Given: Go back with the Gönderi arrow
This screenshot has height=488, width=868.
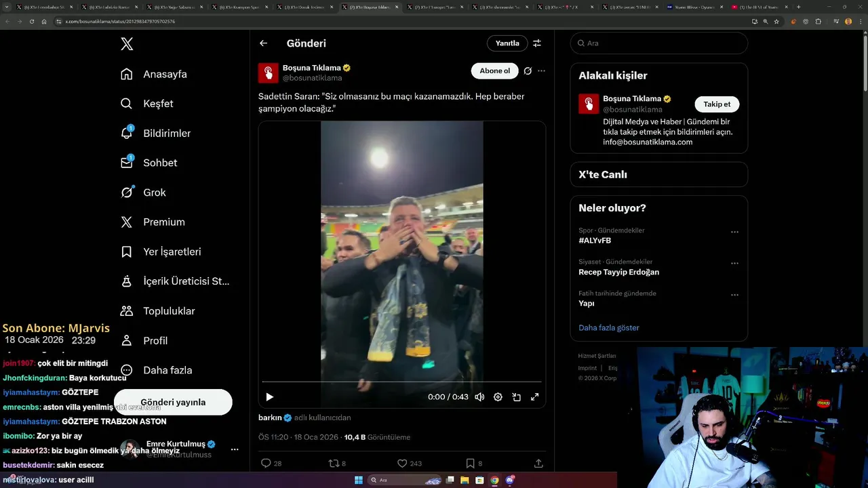Looking at the screenshot, I should [264, 43].
